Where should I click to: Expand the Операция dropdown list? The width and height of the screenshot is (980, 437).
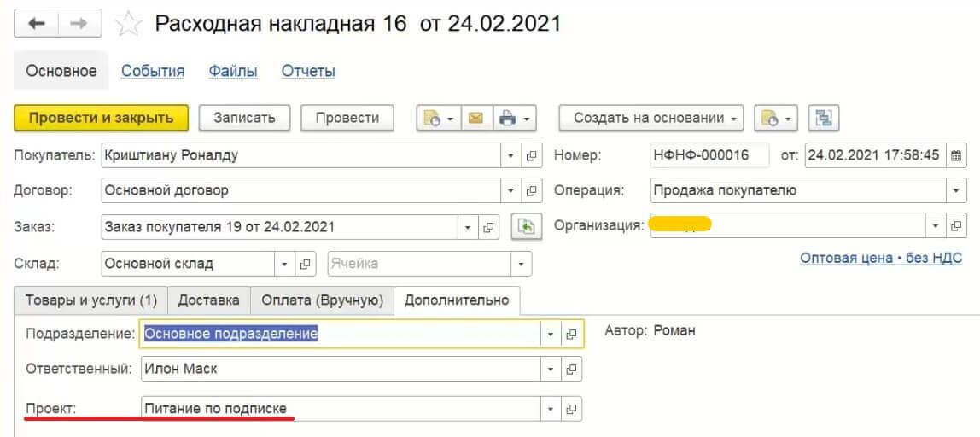pos(955,190)
